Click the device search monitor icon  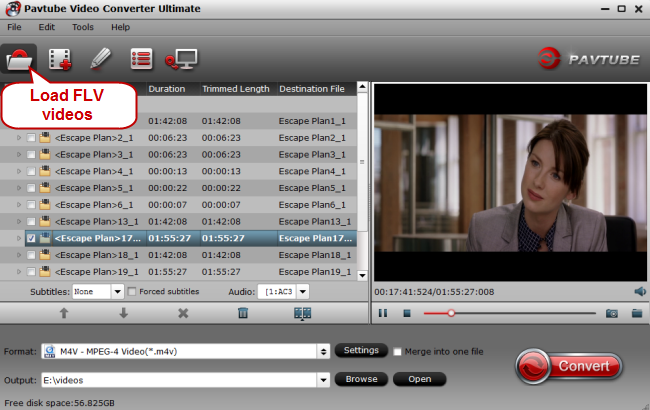coord(181,59)
